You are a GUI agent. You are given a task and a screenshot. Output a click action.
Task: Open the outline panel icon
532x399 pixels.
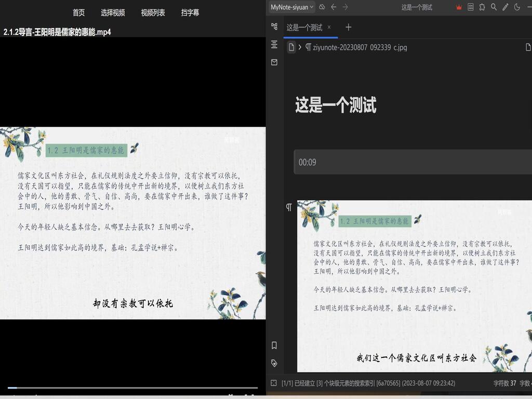tap(274, 45)
